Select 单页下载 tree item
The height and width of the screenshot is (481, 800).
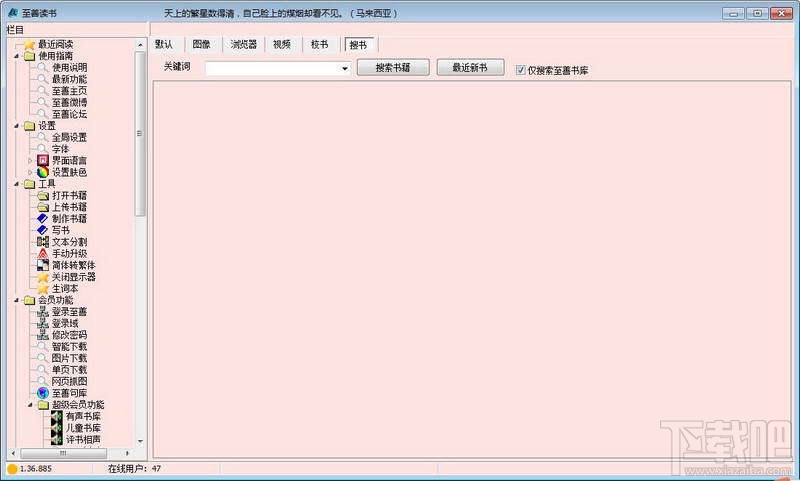coord(69,370)
